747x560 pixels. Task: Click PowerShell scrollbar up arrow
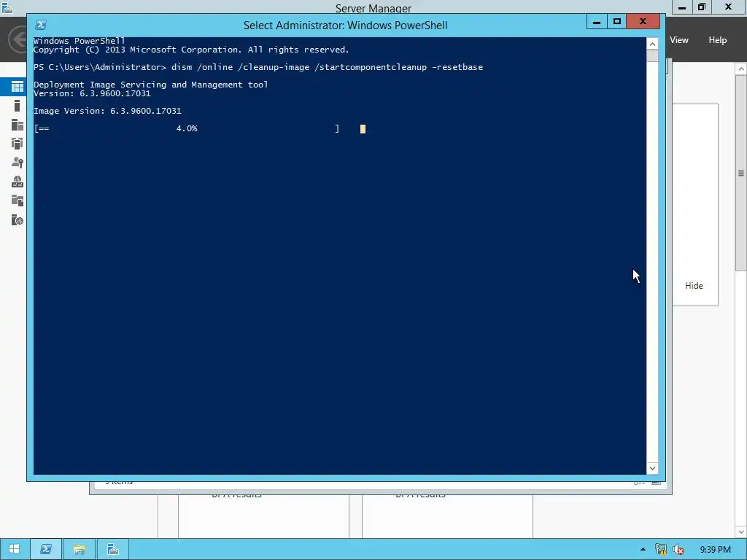(x=652, y=44)
